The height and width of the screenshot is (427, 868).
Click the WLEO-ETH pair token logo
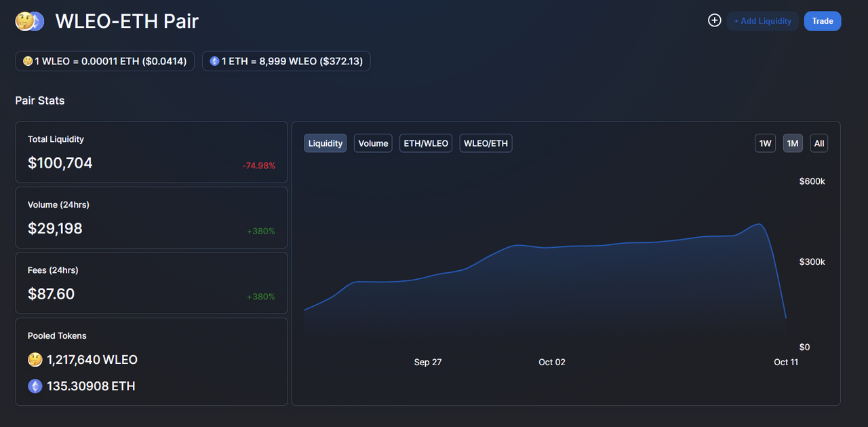[x=30, y=21]
